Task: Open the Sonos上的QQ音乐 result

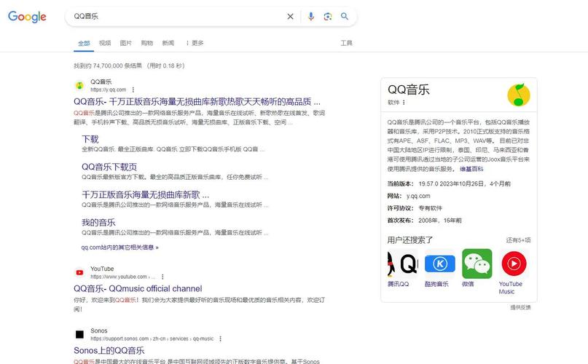Action: [109, 350]
